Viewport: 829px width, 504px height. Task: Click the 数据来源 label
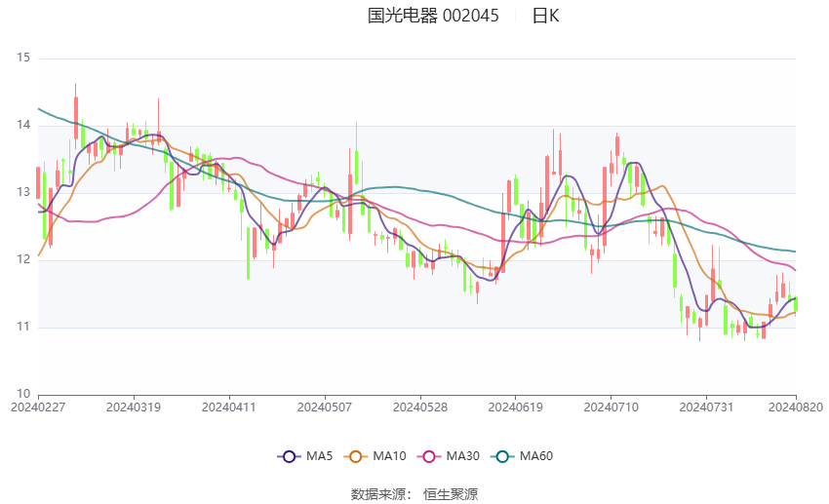[378, 494]
